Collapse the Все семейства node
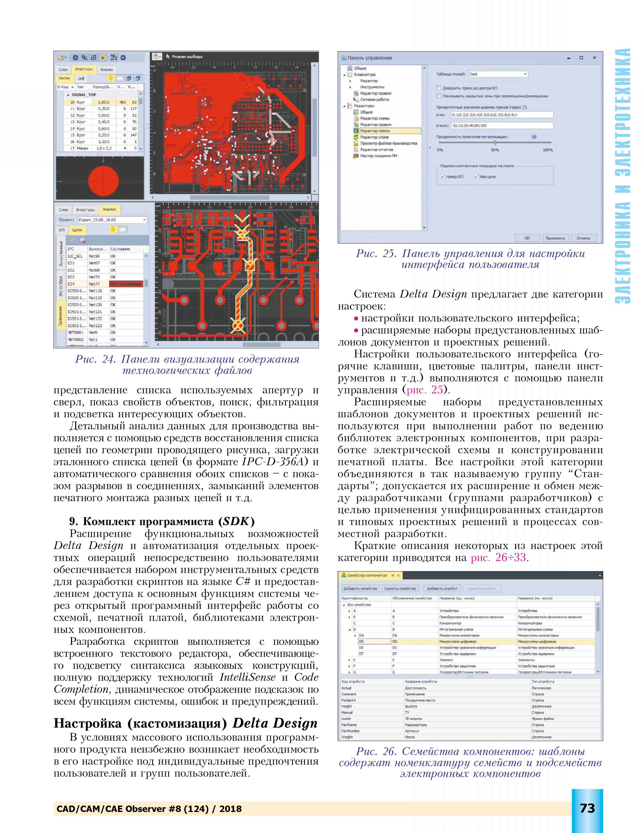The image size is (644, 833). (x=343, y=605)
